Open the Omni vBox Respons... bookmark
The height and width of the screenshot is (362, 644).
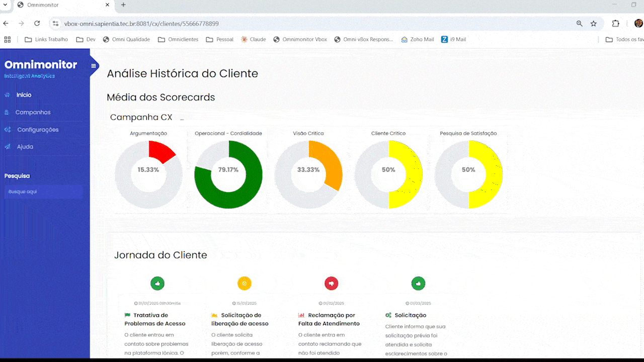(x=364, y=39)
